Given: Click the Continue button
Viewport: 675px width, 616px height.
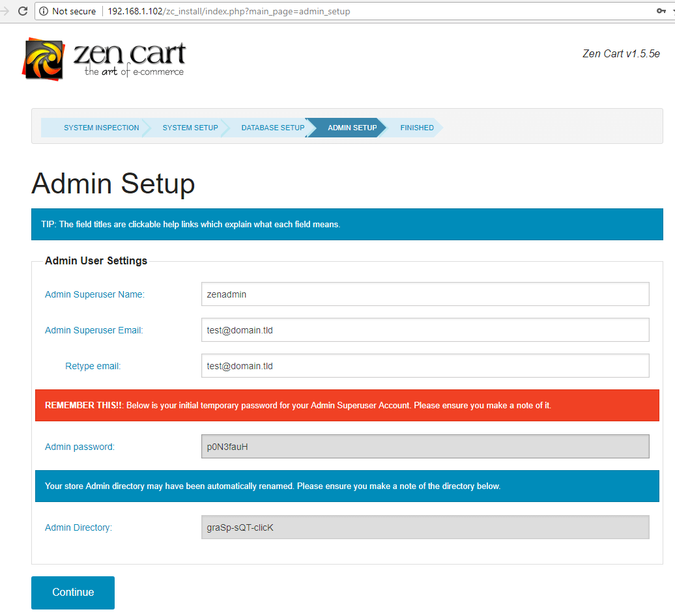Looking at the screenshot, I should point(73,593).
